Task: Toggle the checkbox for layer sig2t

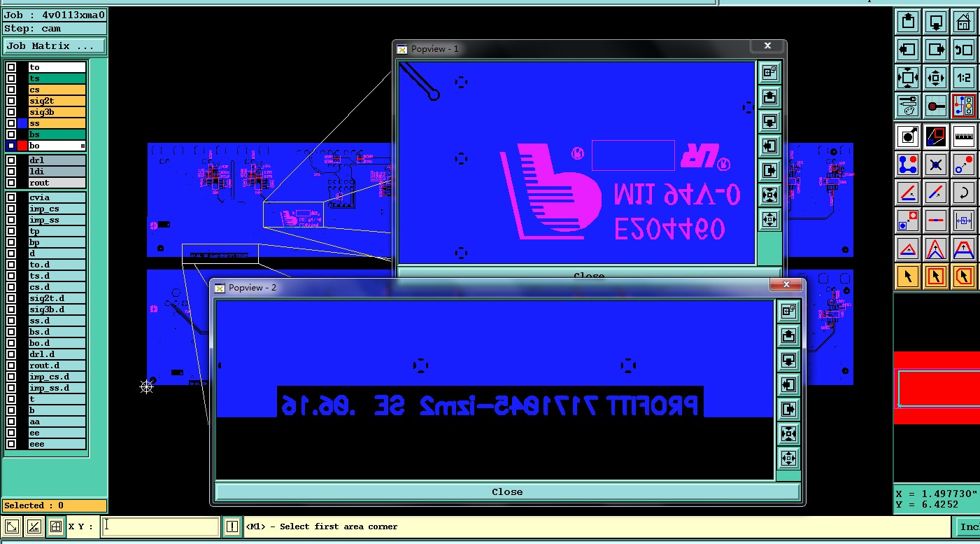Action: click(11, 101)
